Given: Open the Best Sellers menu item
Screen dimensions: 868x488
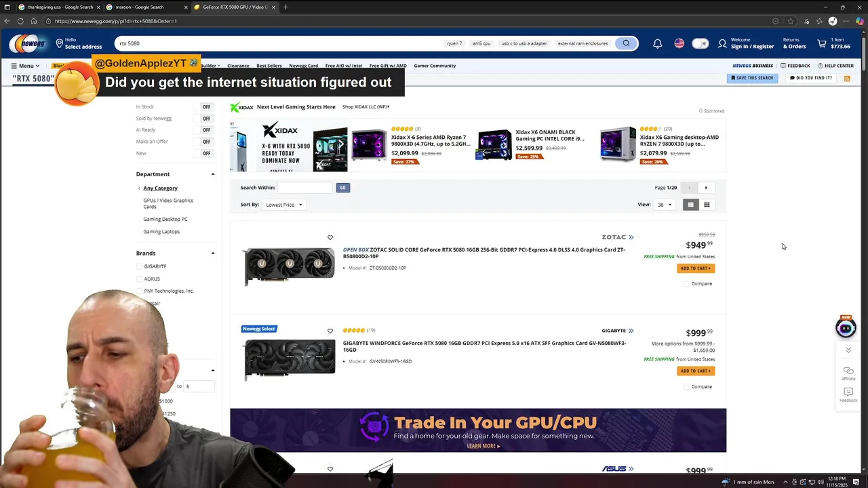Looking at the screenshot, I should [269, 66].
